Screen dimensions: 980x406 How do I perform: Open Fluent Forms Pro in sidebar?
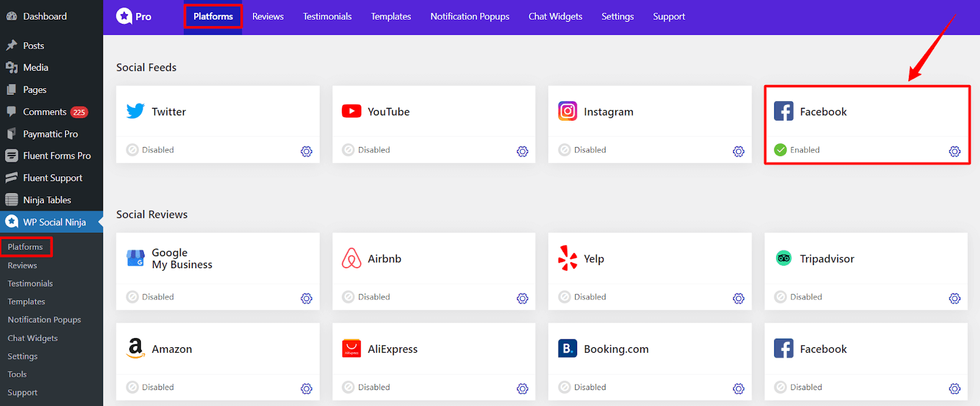tap(51, 156)
